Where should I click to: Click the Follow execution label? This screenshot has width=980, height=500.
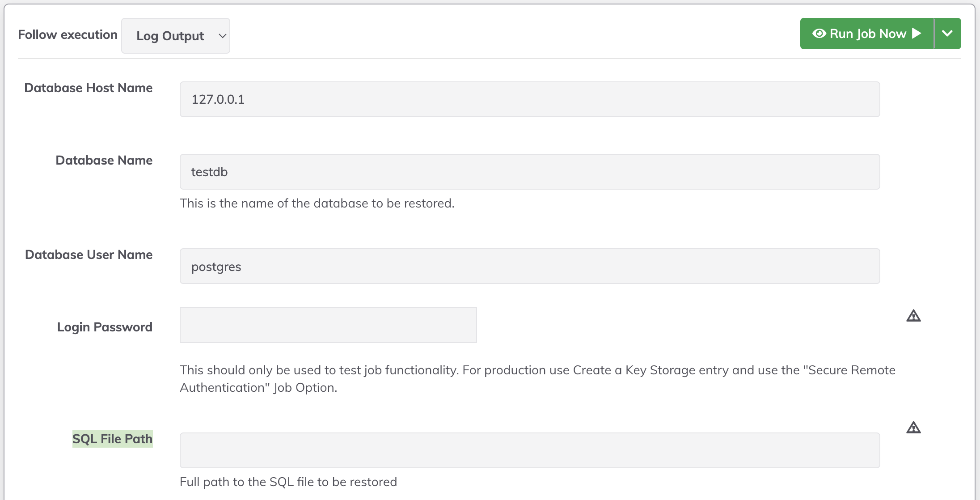click(x=68, y=34)
